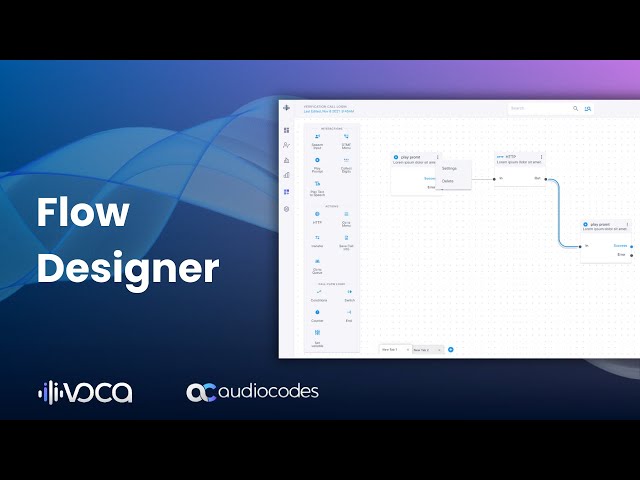Screen dimensions: 640x480
Task: Click the right play prompt Success port
Action: 631,247
